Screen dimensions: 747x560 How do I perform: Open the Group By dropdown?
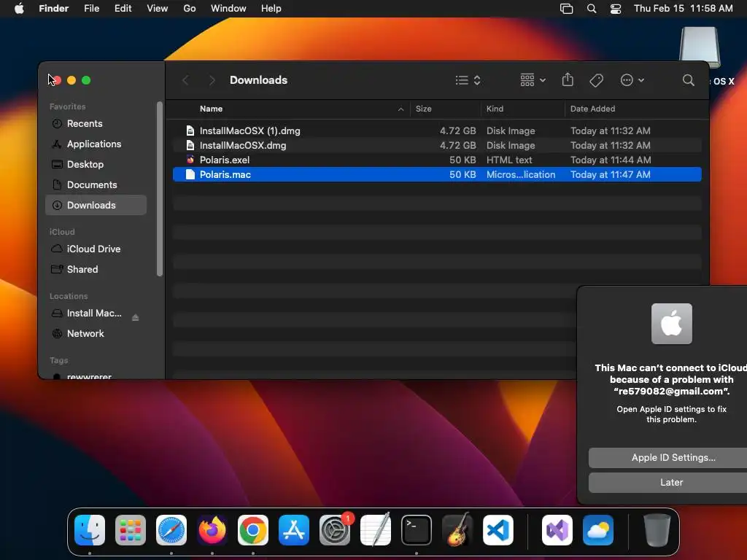coord(533,80)
